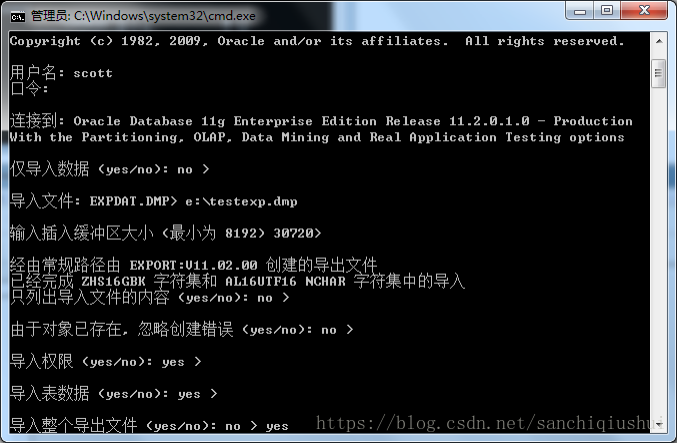Click the vertical scrollbar thumb
The width and height of the screenshot is (677, 443).
click(x=659, y=73)
